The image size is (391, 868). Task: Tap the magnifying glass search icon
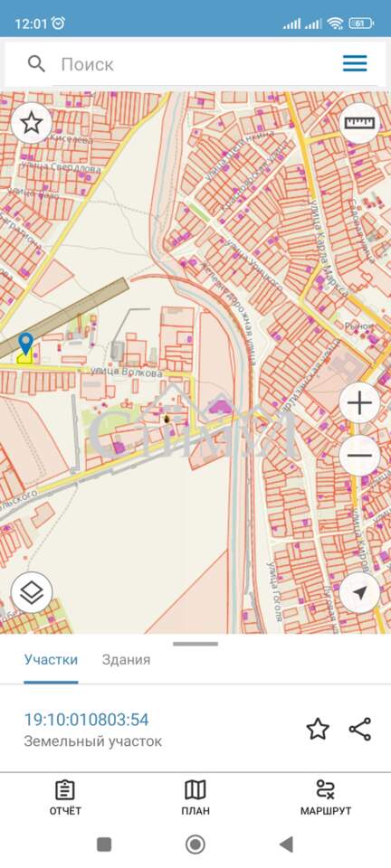coord(36,64)
